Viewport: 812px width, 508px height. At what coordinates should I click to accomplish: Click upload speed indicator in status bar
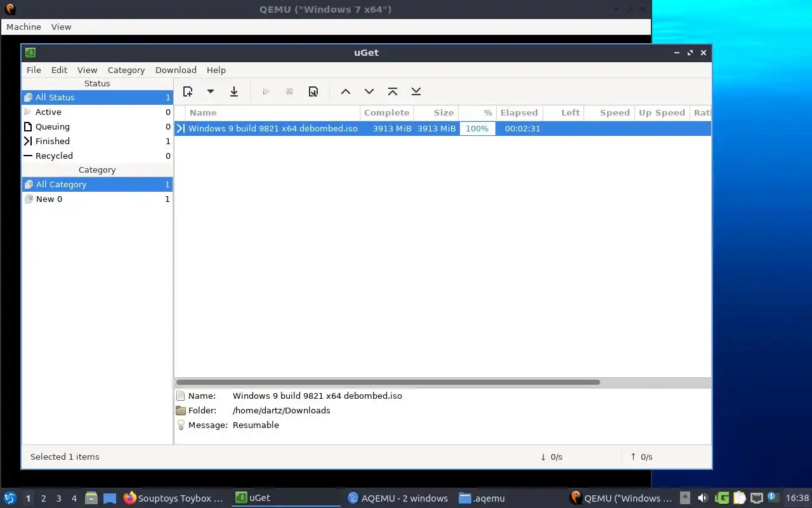[x=641, y=457]
